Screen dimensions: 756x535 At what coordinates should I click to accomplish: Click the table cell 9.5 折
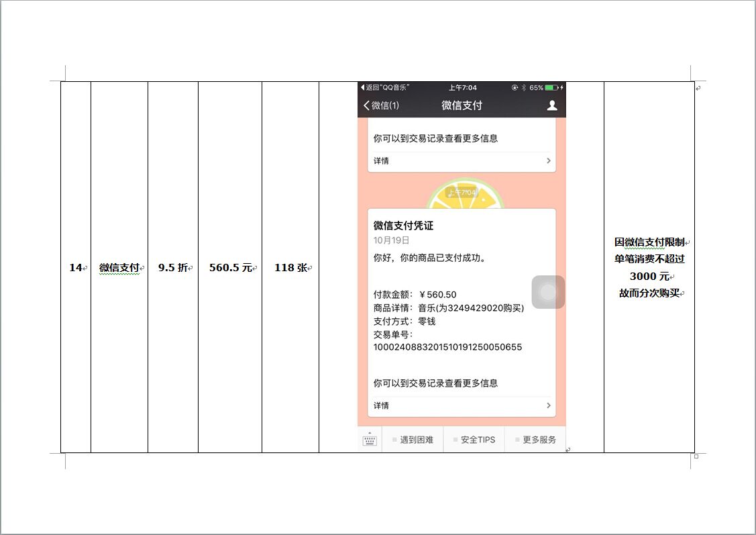[x=173, y=267]
